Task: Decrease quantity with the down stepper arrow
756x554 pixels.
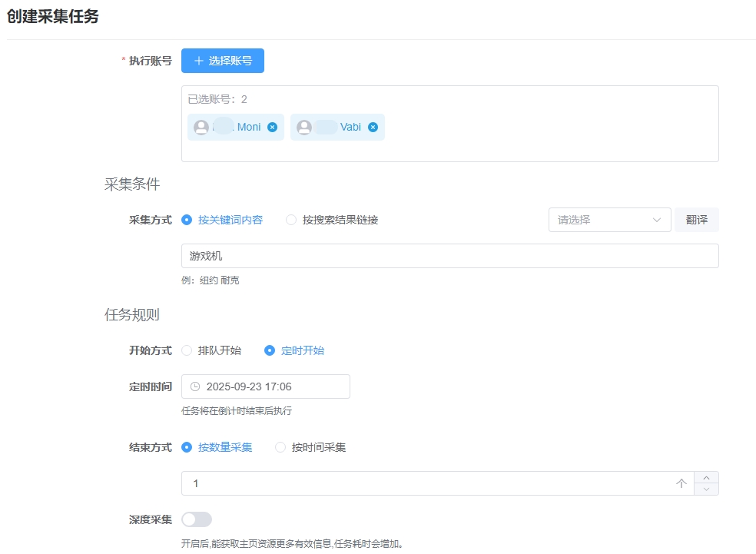Action: [706, 489]
